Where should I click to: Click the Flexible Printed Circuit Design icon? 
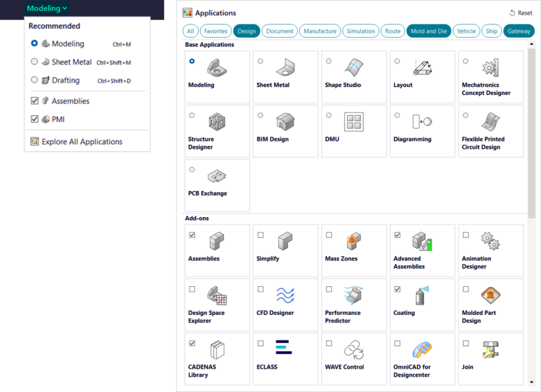(x=490, y=122)
